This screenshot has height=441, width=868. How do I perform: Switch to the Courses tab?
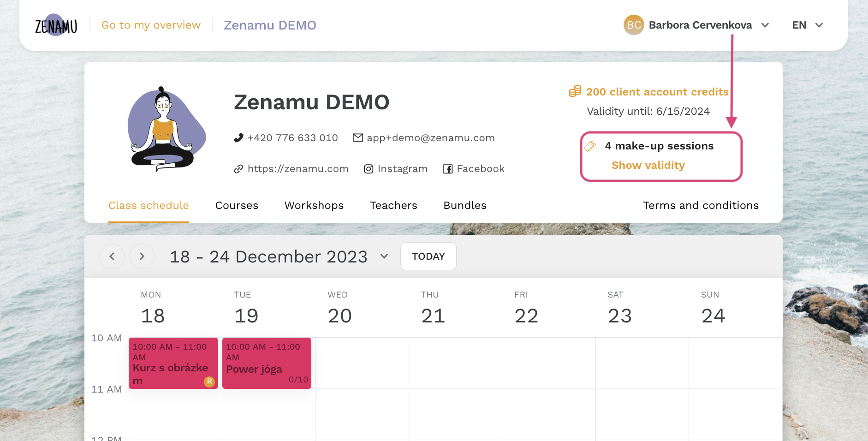pyautogui.click(x=237, y=205)
